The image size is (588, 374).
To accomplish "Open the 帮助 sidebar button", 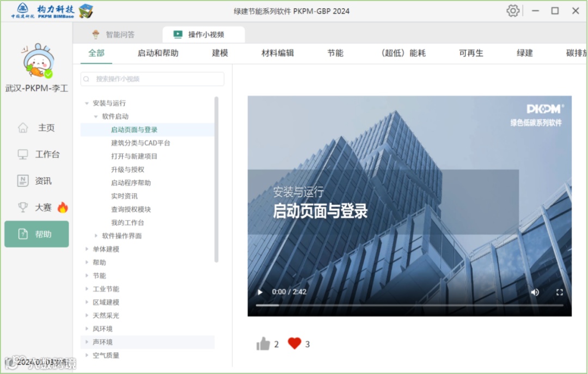I will 37,234.
